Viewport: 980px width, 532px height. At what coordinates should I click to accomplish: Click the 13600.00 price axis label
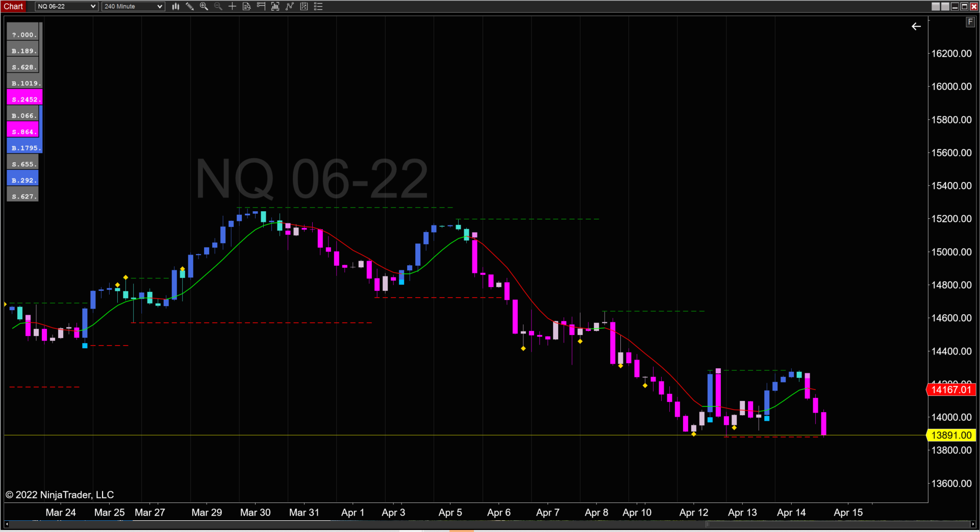[x=951, y=483]
